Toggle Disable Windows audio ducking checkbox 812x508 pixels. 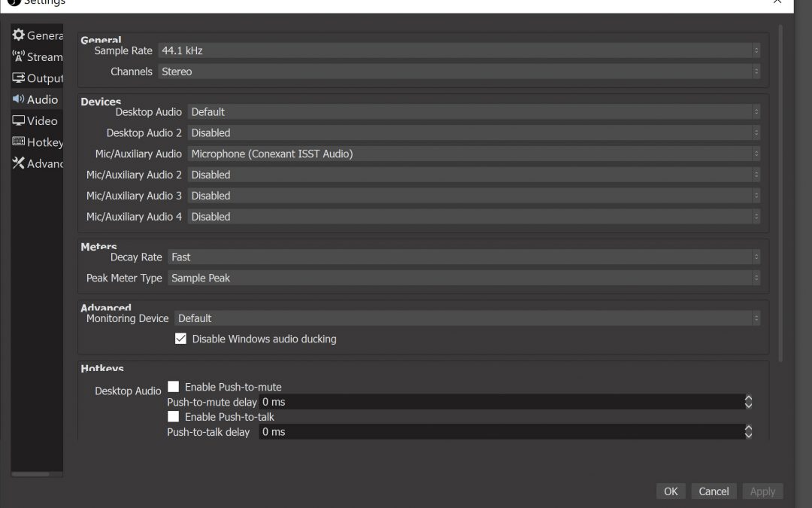pos(180,339)
